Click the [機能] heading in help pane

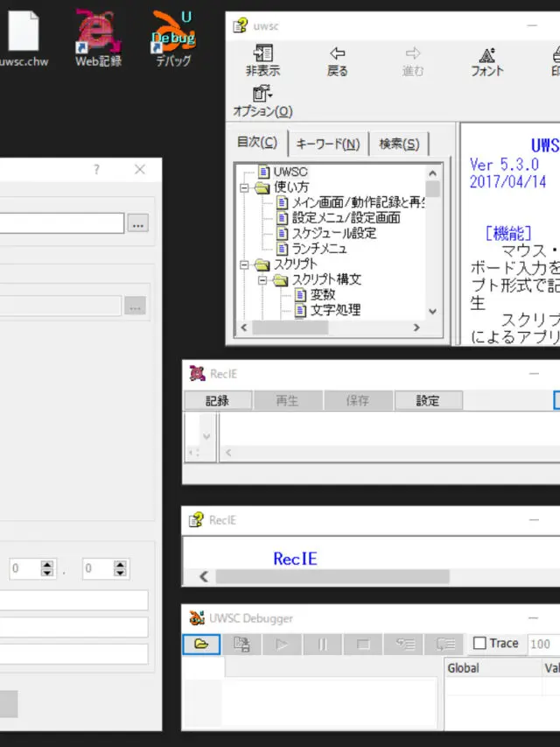pos(508,233)
